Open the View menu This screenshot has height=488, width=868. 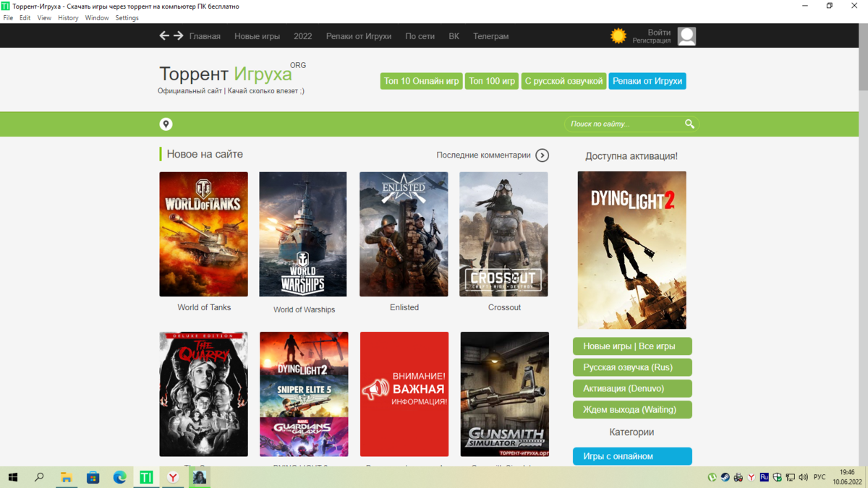tap(44, 17)
